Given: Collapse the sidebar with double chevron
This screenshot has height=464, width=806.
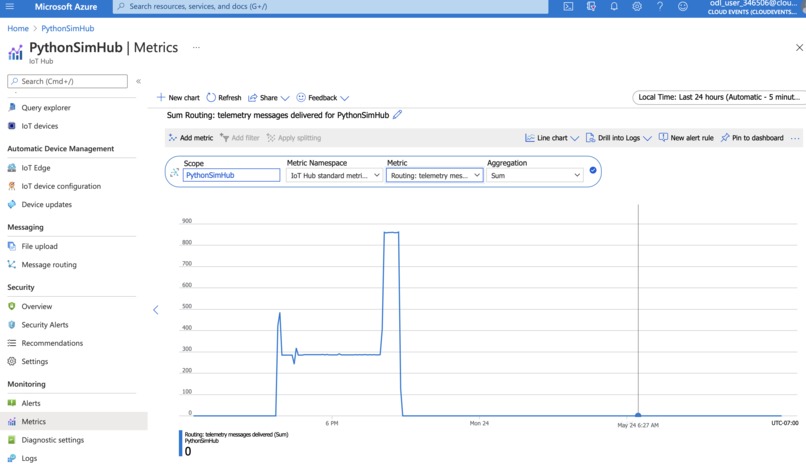Looking at the screenshot, I should click(x=138, y=81).
